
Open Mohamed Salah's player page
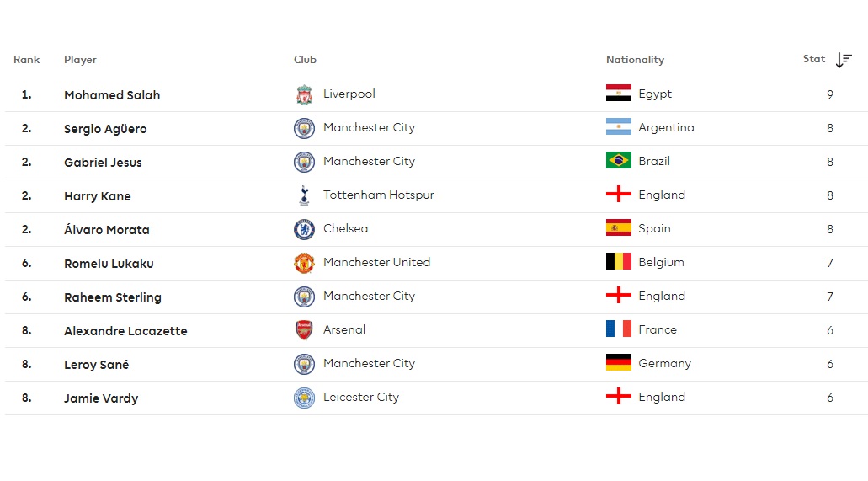112,95
